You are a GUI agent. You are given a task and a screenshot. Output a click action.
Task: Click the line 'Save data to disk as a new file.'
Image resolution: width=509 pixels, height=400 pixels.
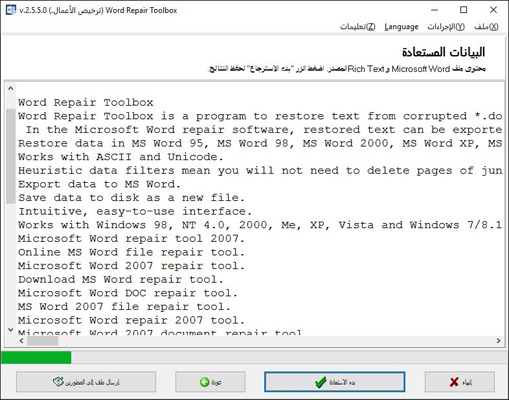point(131,198)
